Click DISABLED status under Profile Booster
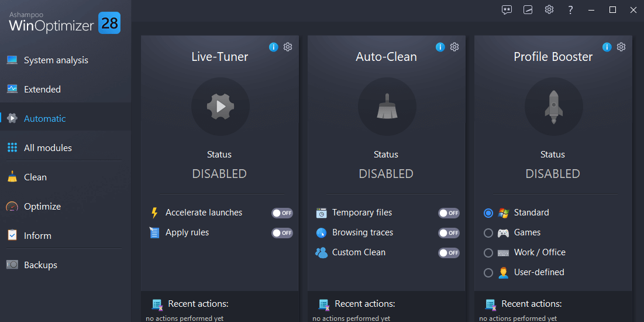Screen dimensions: 644x322 pyautogui.click(x=553, y=173)
